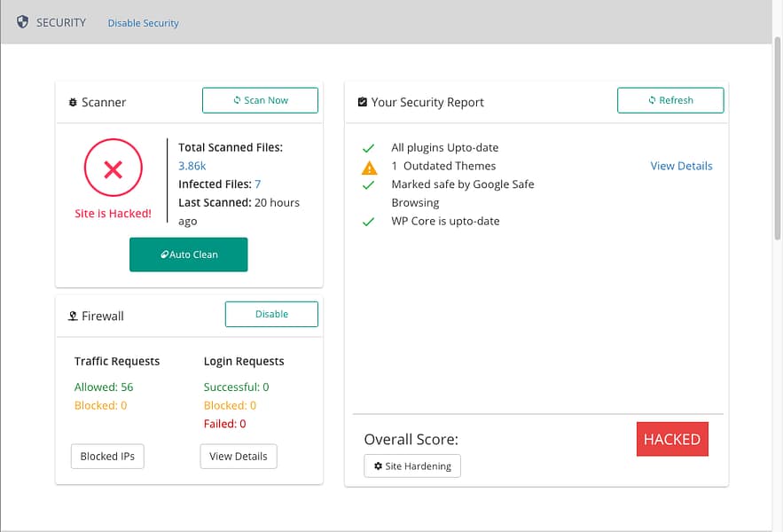Screen dimensions: 783x532
Task: View Details of Login Requests
Action: (x=238, y=456)
